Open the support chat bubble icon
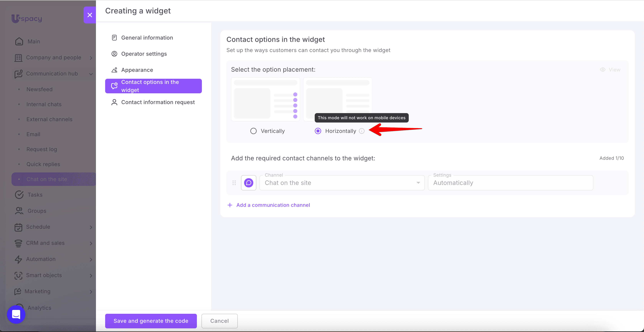Viewport: 644px width, 332px height. [16, 315]
